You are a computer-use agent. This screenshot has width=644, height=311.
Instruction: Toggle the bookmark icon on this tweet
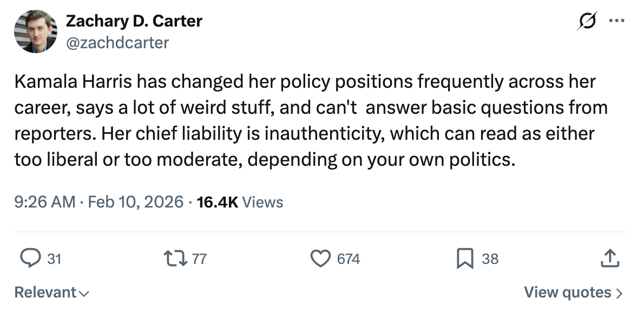tap(465, 258)
